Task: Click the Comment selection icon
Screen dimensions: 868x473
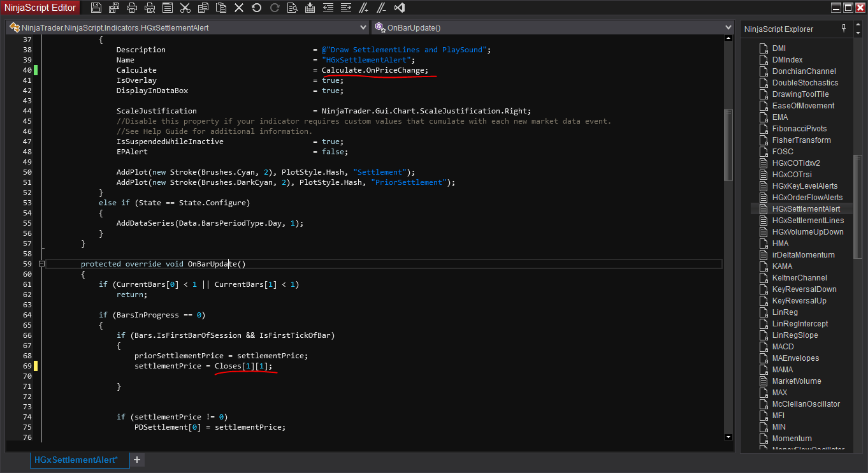Action: pyautogui.click(x=363, y=8)
